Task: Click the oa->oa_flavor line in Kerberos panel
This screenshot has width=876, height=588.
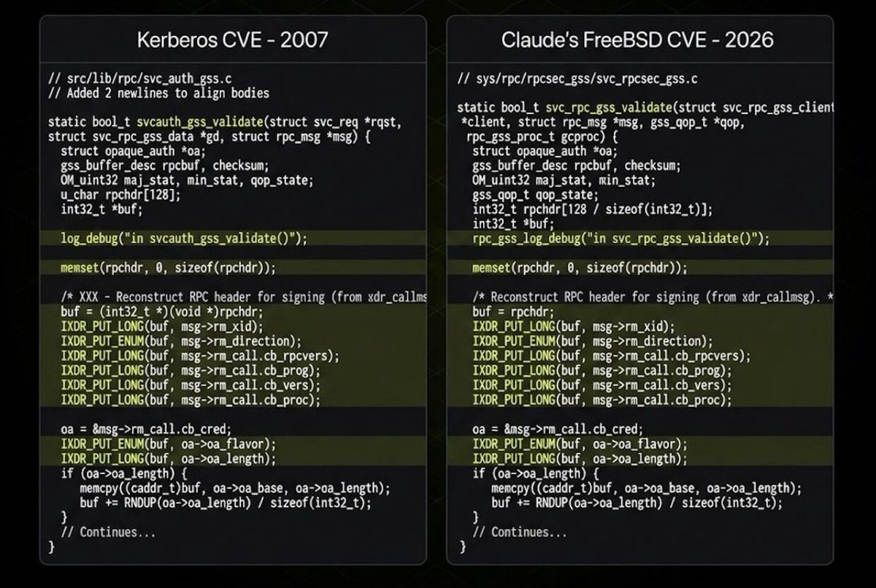Action: 169,444
